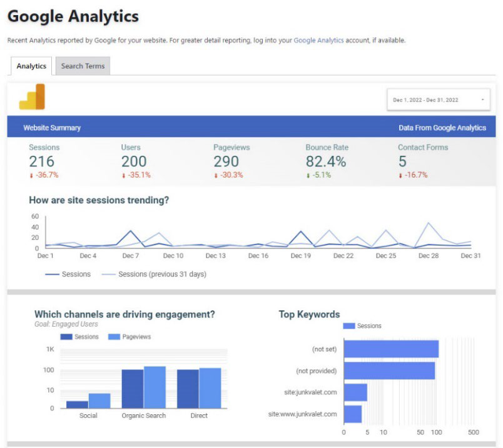Click the -5.1% bounce rate change figure
This screenshot has height=448, width=503.
coord(322,175)
